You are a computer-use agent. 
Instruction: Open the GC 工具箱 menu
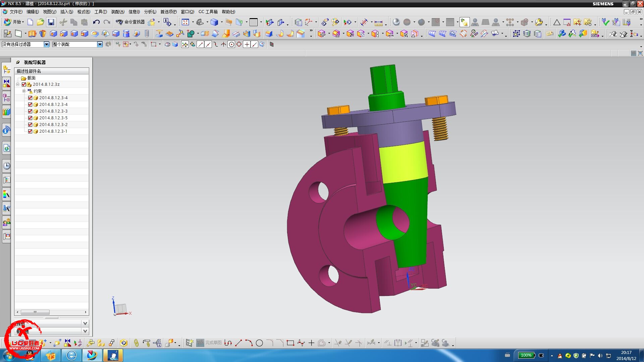tap(208, 12)
